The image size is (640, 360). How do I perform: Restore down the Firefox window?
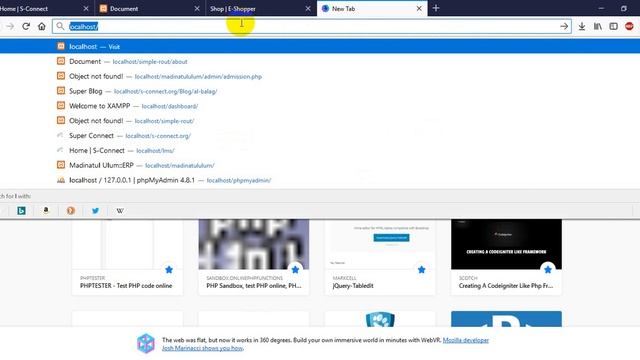[x=624, y=8]
